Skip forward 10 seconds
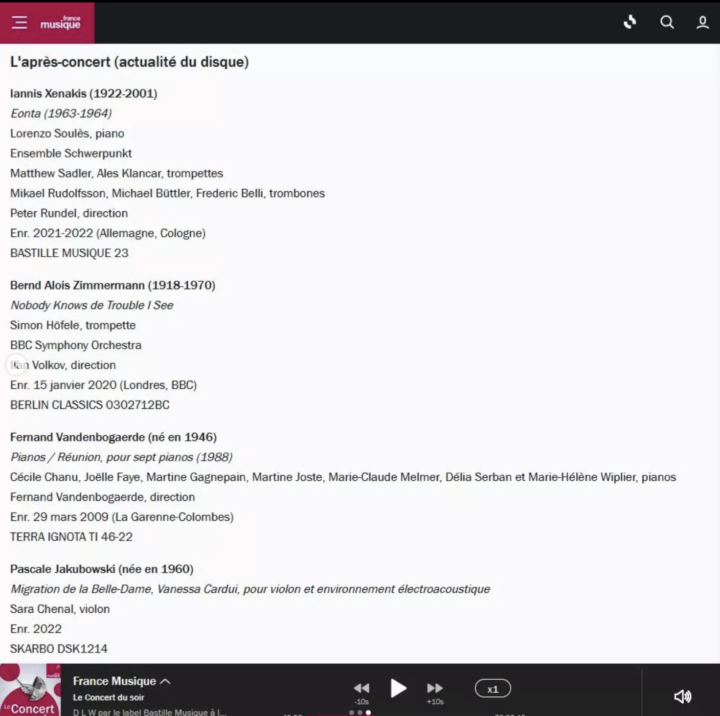The width and height of the screenshot is (720, 716). click(x=434, y=688)
